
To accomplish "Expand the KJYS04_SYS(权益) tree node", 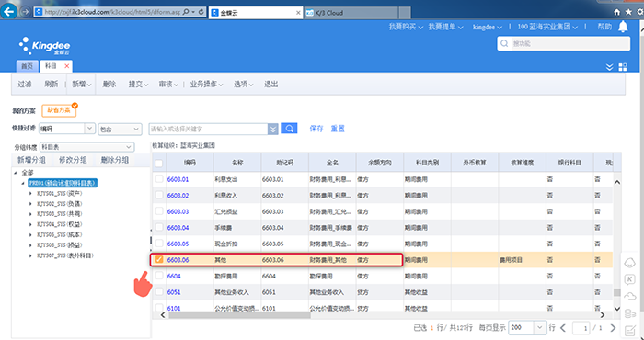I will (x=30, y=224).
